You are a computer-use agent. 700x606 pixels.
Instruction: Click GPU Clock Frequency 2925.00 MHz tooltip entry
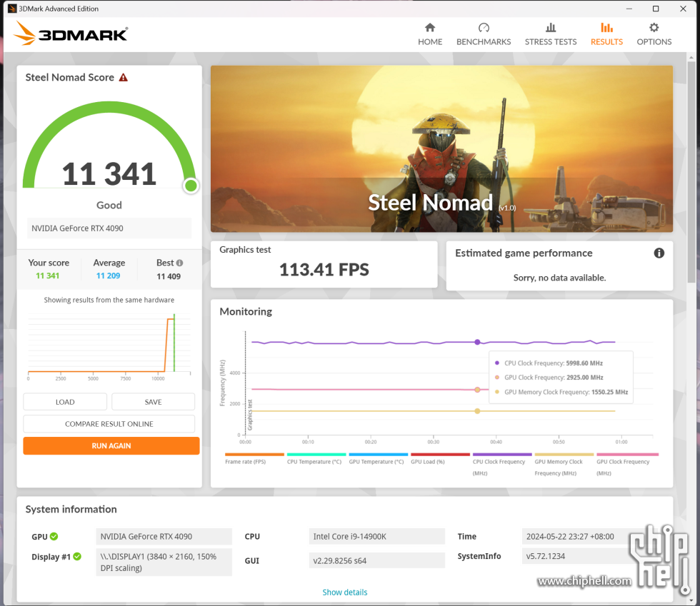[x=549, y=378]
